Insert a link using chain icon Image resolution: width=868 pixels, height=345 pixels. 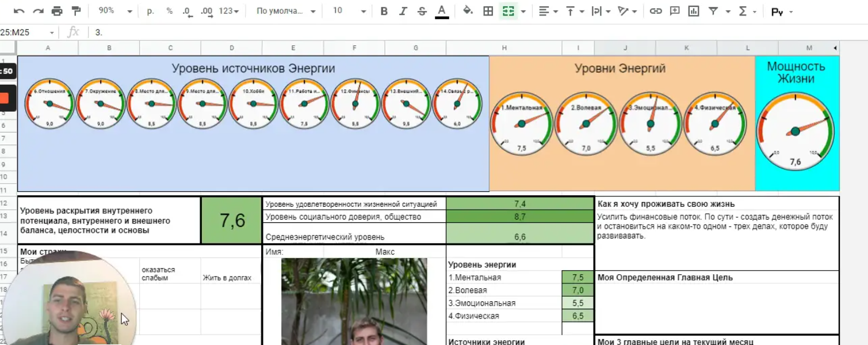tap(656, 11)
